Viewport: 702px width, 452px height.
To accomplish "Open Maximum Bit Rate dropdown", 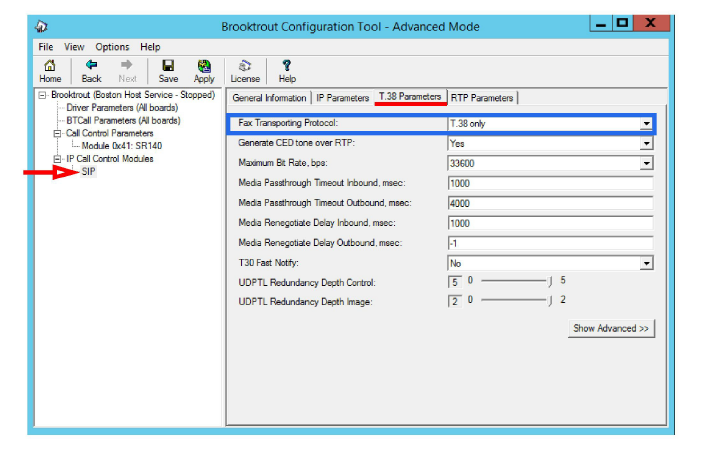I will [646, 163].
